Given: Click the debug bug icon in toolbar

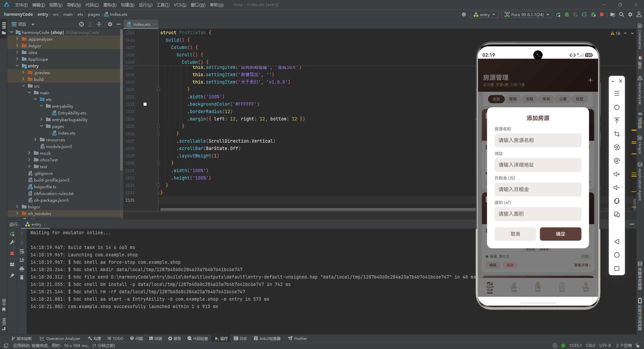Looking at the screenshot, I should click(x=567, y=15).
